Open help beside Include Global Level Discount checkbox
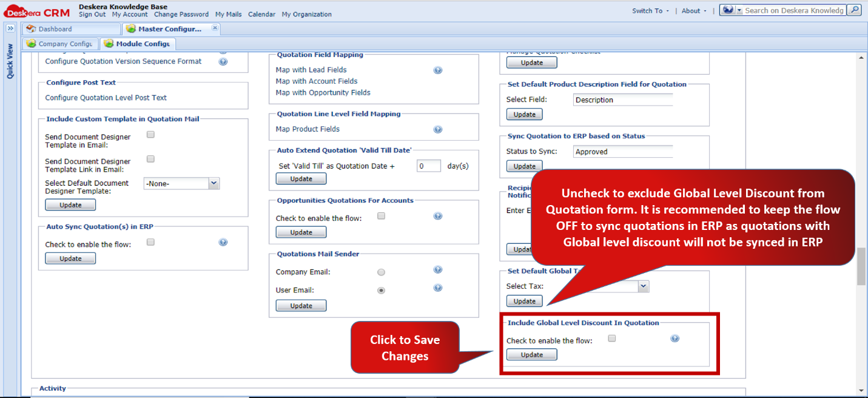Viewport: 868px width, 398px height. pos(675,338)
